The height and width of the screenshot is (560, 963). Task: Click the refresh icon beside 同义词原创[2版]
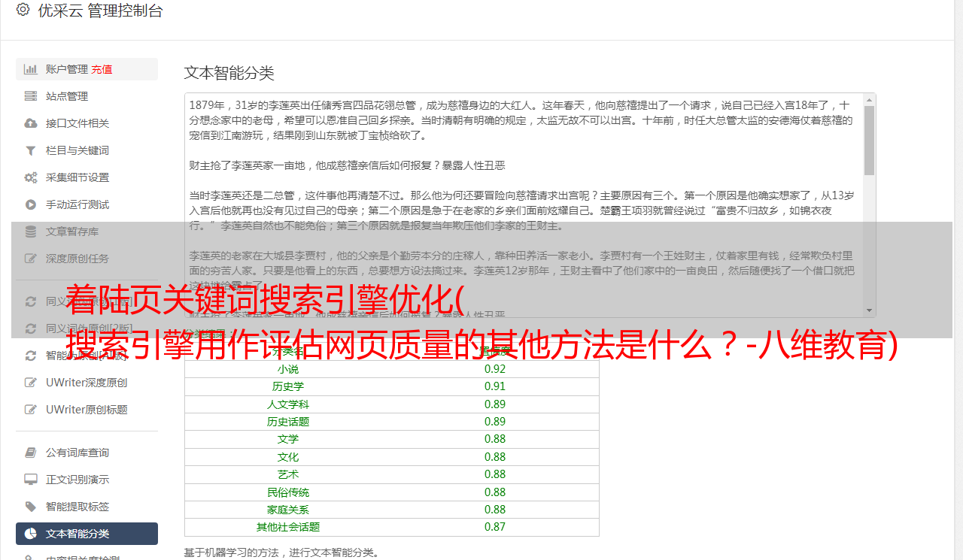31,328
